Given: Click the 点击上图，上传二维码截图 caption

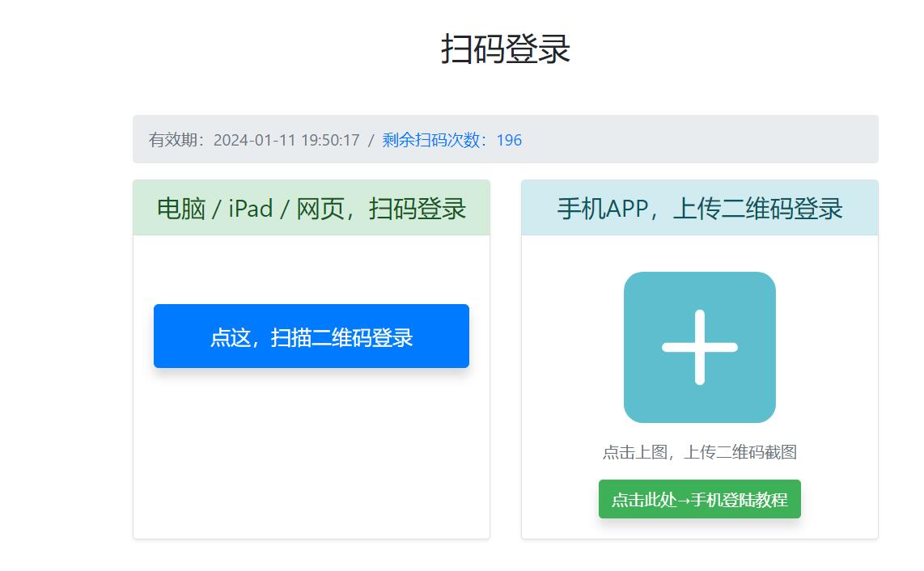Looking at the screenshot, I should tap(699, 452).
